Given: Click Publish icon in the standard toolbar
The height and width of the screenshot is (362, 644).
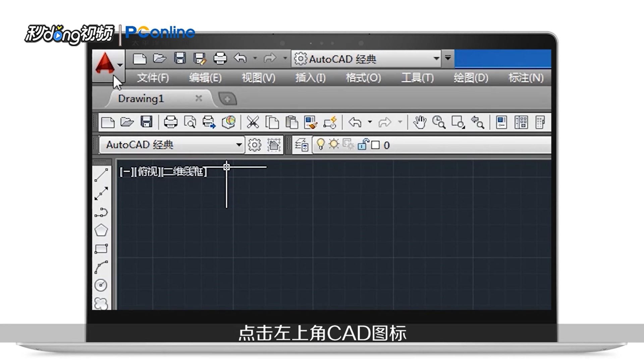Looking at the screenshot, I should pos(209,122).
